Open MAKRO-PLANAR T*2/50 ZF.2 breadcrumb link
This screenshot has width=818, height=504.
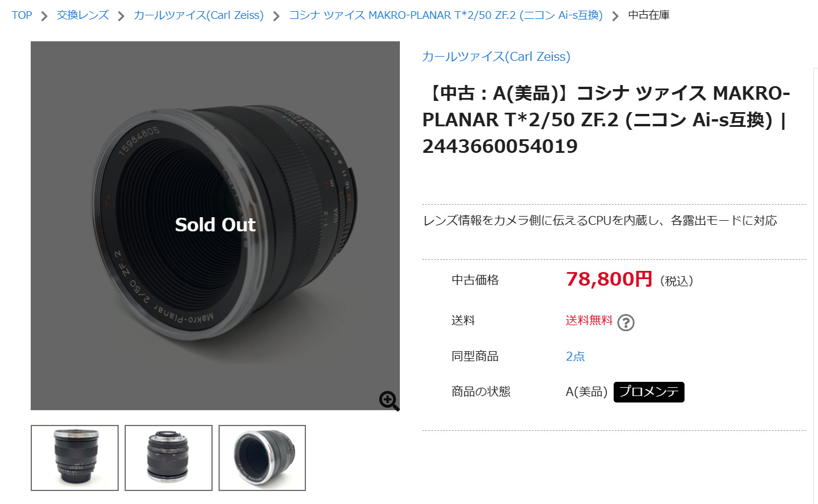pos(446,15)
